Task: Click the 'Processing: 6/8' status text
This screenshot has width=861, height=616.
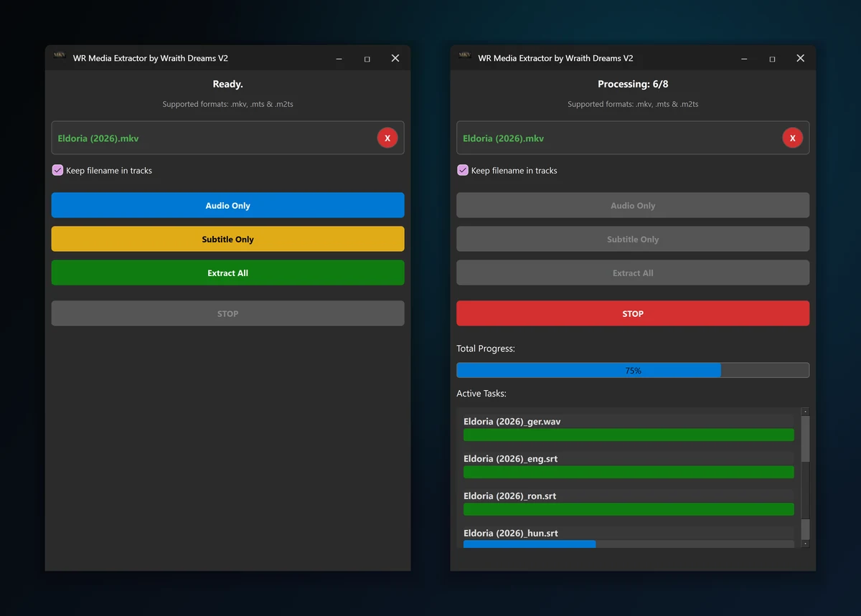Action: click(x=633, y=84)
